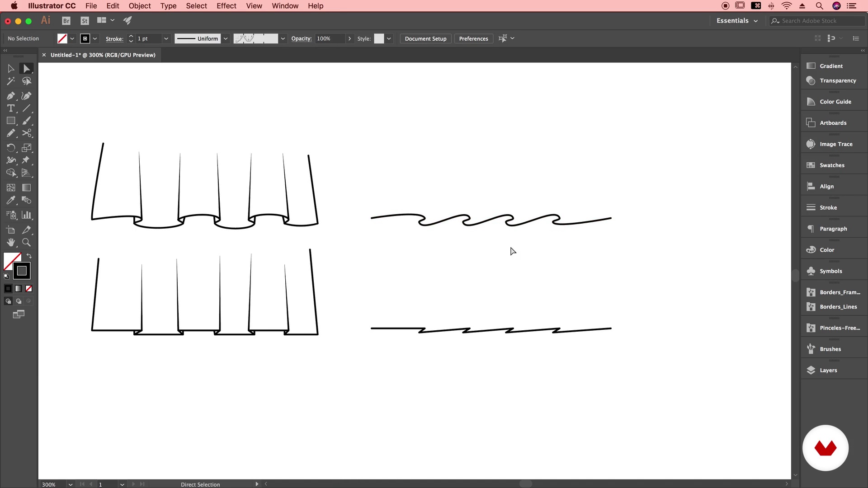This screenshot has width=868, height=488.
Task: Open brush definition dropdown
Action: pos(283,39)
